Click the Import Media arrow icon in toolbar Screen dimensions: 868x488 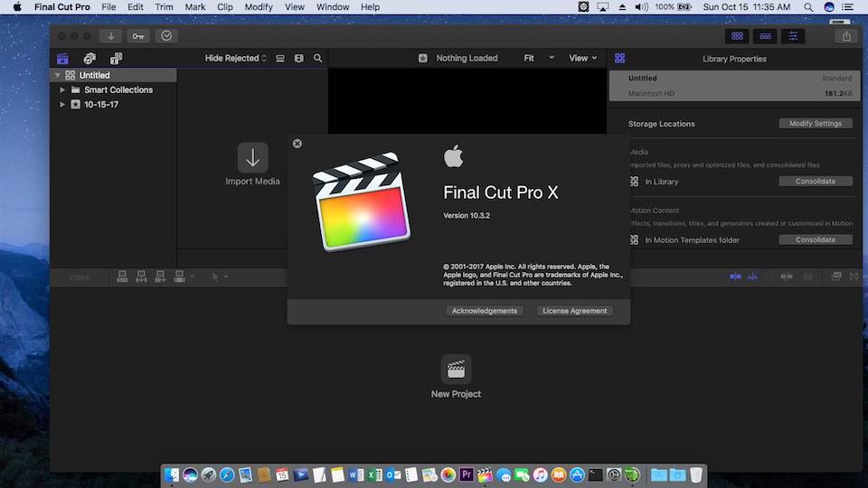[111, 36]
